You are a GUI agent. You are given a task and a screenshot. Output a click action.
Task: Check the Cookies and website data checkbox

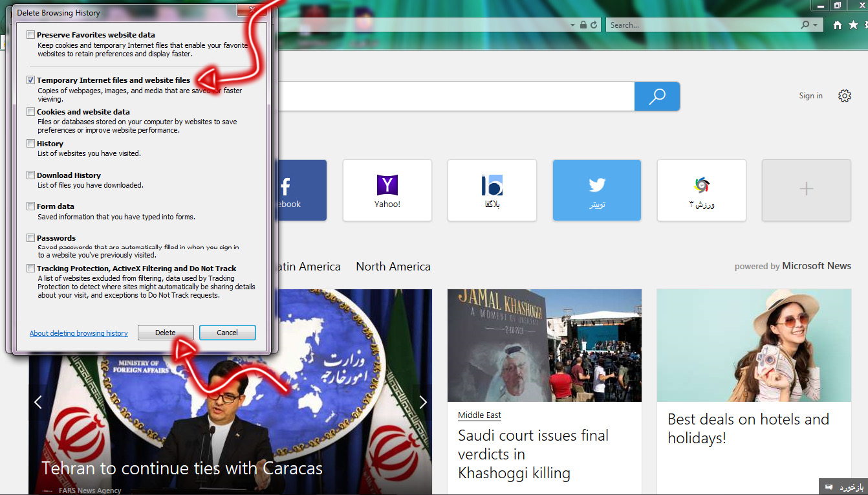tap(31, 112)
